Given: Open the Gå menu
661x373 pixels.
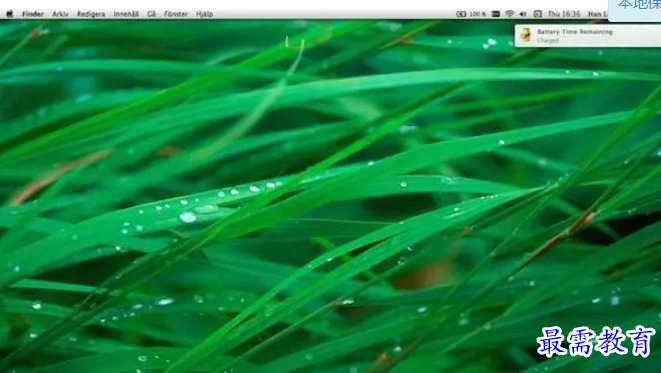Looking at the screenshot, I should [152, 14].
